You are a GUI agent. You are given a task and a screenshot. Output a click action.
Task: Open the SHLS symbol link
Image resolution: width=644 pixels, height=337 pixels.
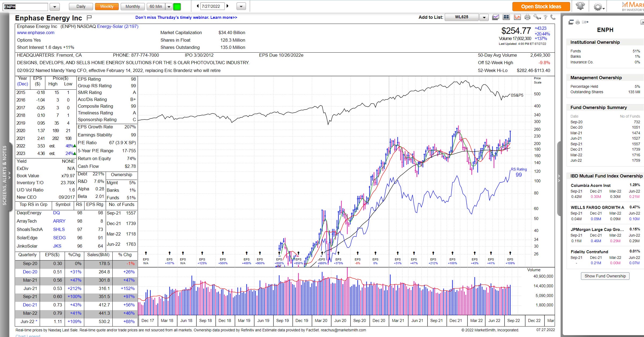click(59, 230)
